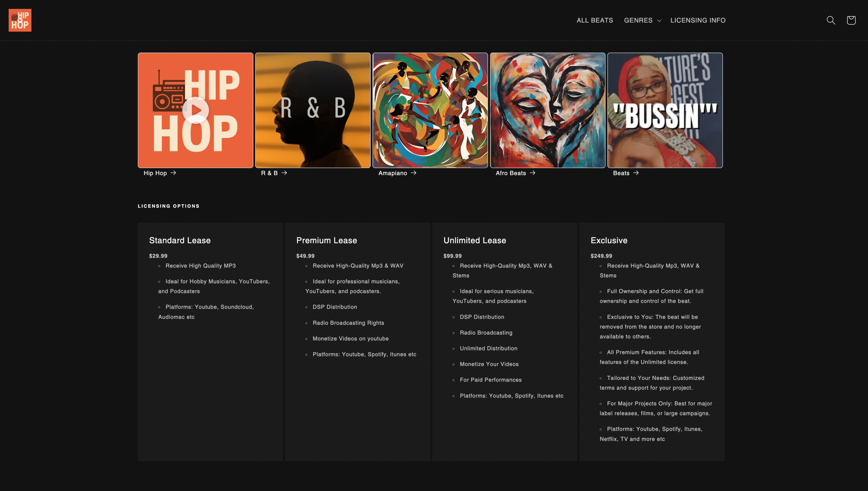Select the Afro Beats heart painting
The width and height of the screenshot is (868, 491).
click(x=547, y=110)
